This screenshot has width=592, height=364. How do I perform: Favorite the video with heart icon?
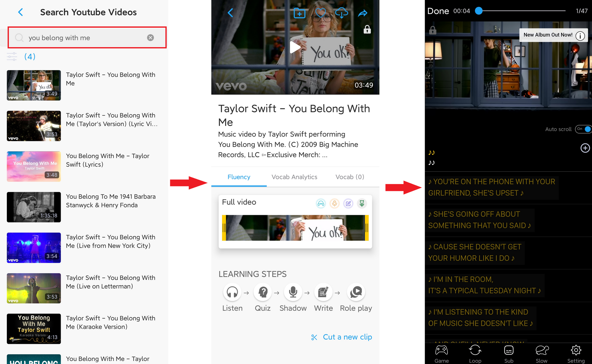pos(320,13)
